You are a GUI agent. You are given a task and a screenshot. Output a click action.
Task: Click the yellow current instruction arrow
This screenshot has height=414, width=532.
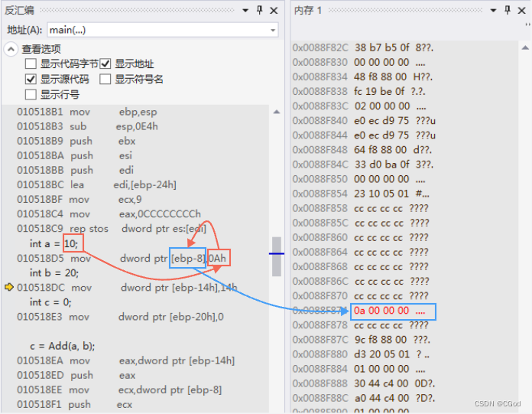coord(9,287)
